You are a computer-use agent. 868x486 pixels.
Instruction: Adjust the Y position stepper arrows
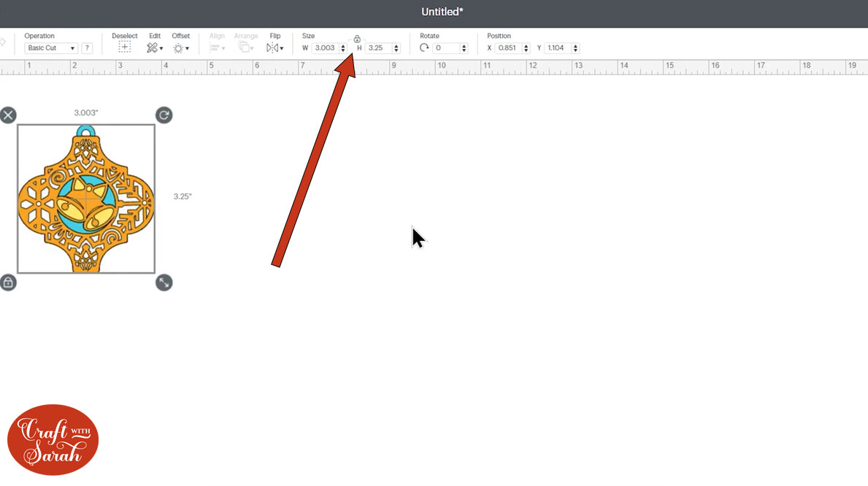coord(575,48)
